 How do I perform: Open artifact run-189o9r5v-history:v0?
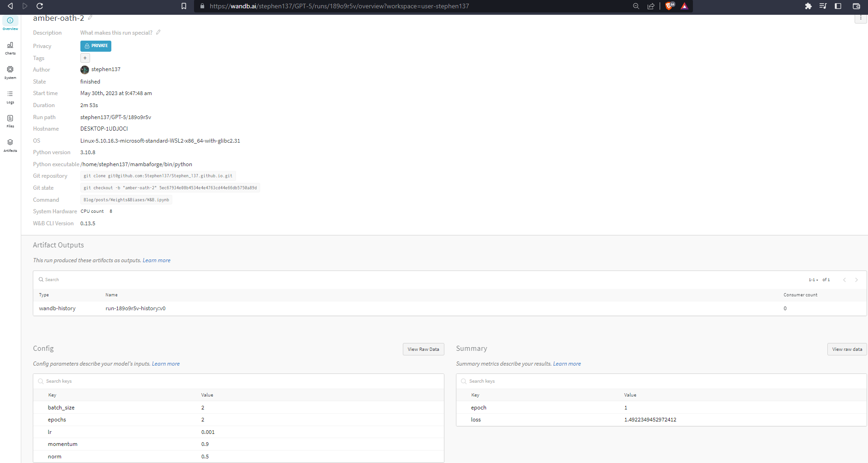[x=135, y=308]
